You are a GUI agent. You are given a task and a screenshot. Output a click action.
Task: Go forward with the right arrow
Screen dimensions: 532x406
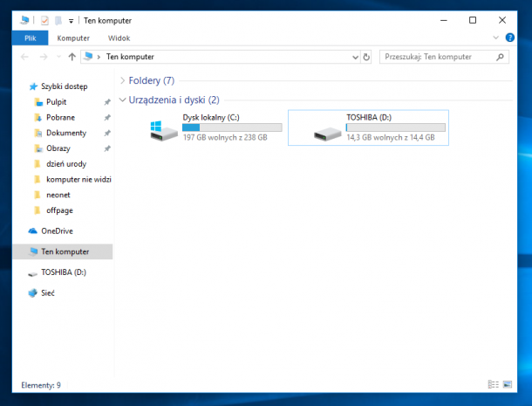[44, 57]
